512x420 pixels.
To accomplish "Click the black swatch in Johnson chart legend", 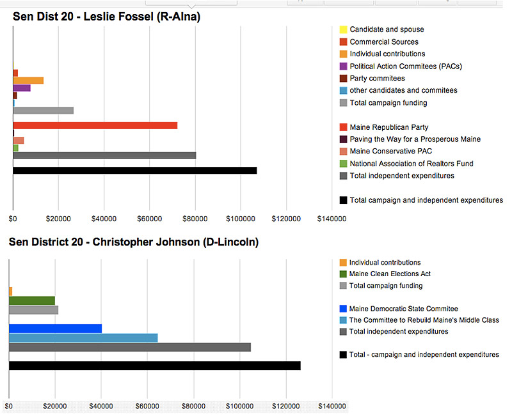I will point(343,354).
